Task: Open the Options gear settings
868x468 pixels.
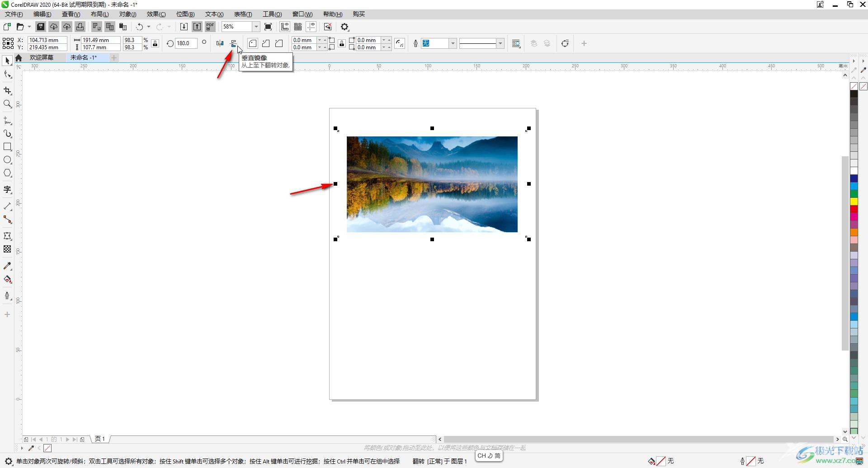Action: click(x=345, y=27)
